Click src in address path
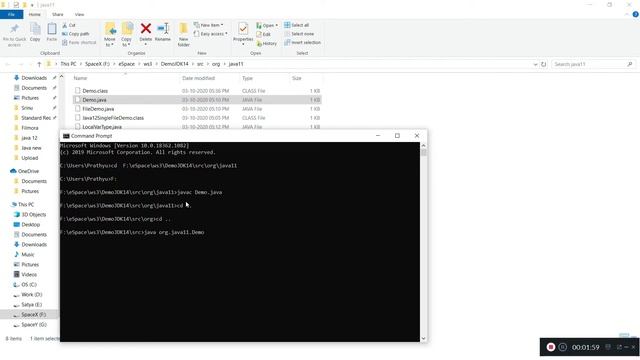The height and width of the screenshot is (360, 640). [200, 64]
